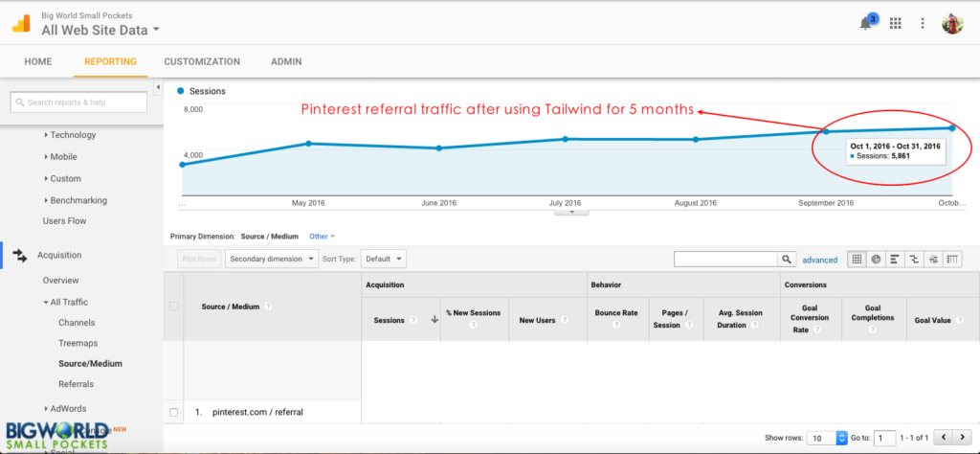The height and width of the screenshot is (454, 980).
Task: Collapse the All Traffic tree section
Action: coord(45,302)
